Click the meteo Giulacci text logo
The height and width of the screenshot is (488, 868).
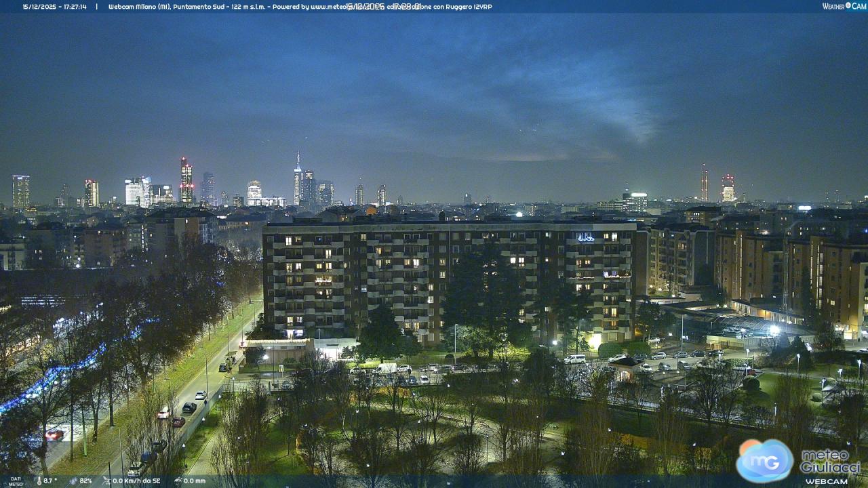pos(830,461)
